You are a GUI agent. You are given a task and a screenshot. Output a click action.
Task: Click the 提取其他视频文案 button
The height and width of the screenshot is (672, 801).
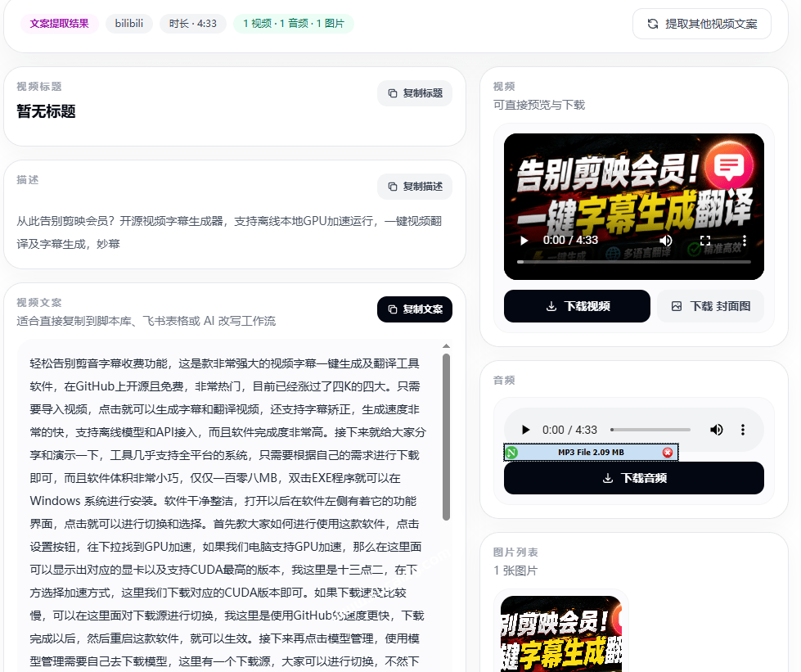click(x=701, y=24)
